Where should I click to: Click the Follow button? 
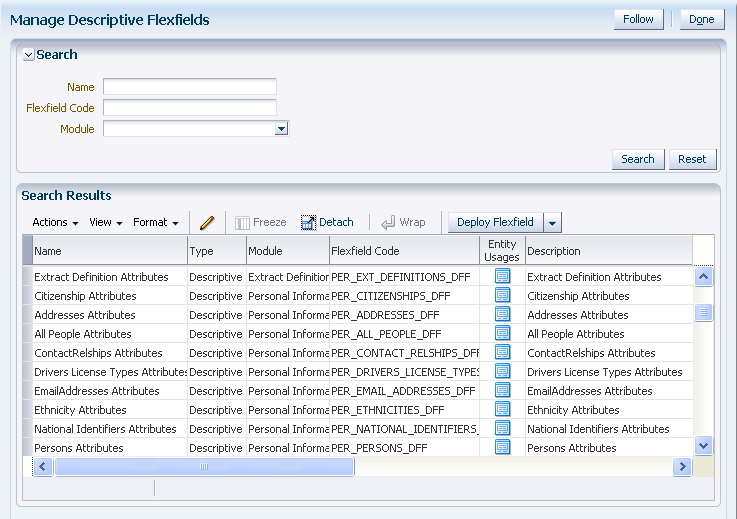(x=638, y=19)
